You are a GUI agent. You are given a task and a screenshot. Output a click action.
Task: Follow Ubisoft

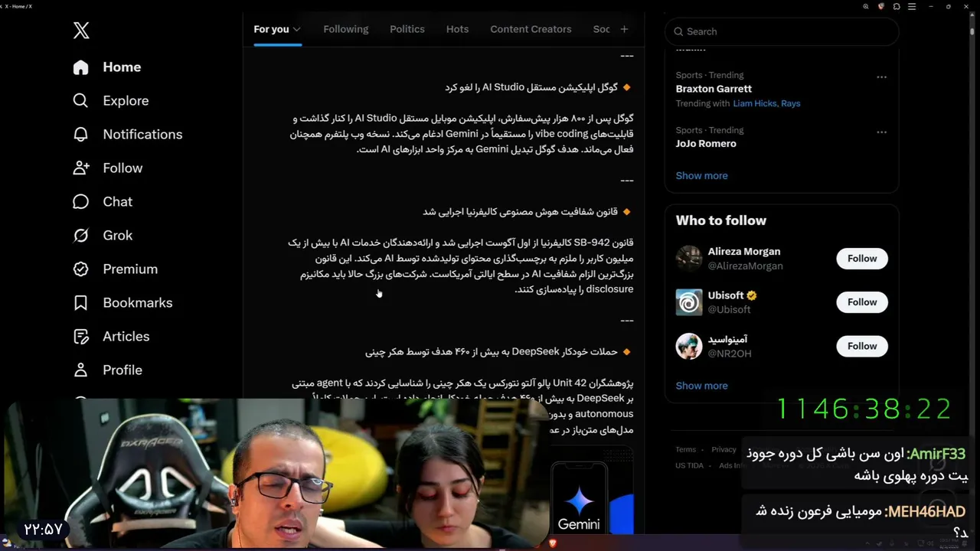coord(862,302)
